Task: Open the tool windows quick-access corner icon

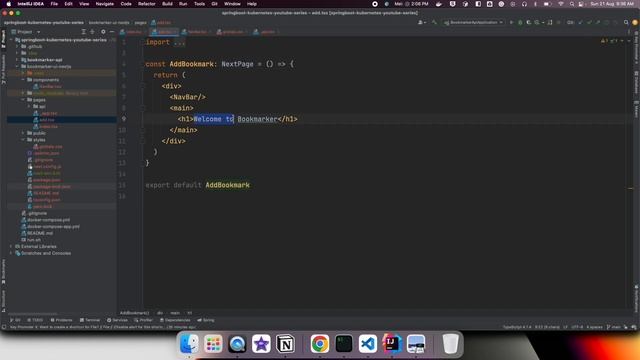Action: (4, 327)
